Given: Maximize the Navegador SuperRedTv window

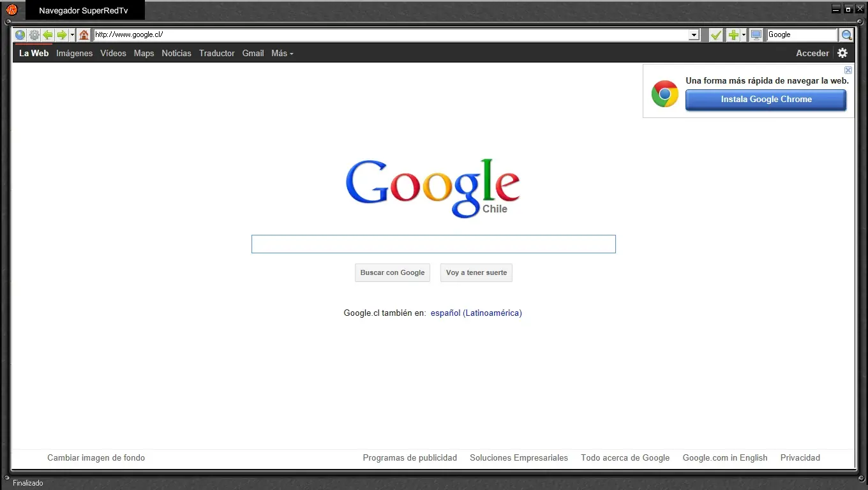Looking at the screenshot, I should point(848,9).
